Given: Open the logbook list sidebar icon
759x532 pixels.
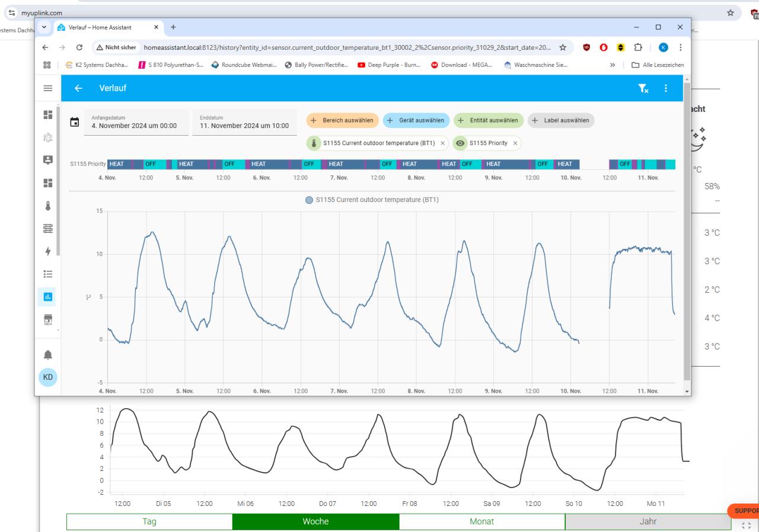Looking at the screenshot, I should click(47, 274).
